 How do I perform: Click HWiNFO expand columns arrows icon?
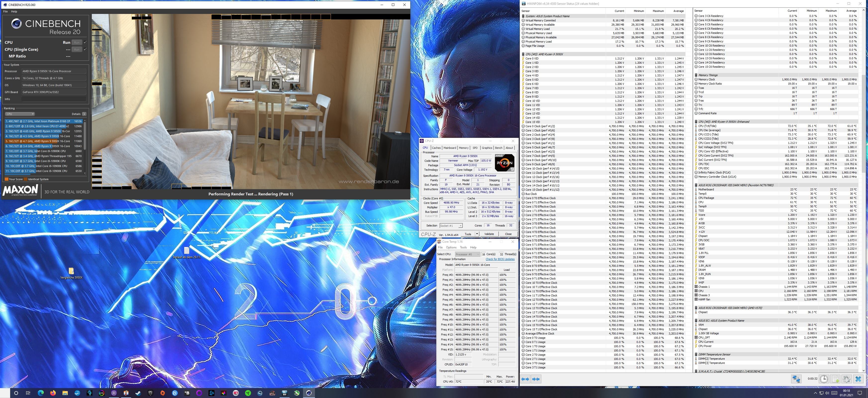[525, 379]
